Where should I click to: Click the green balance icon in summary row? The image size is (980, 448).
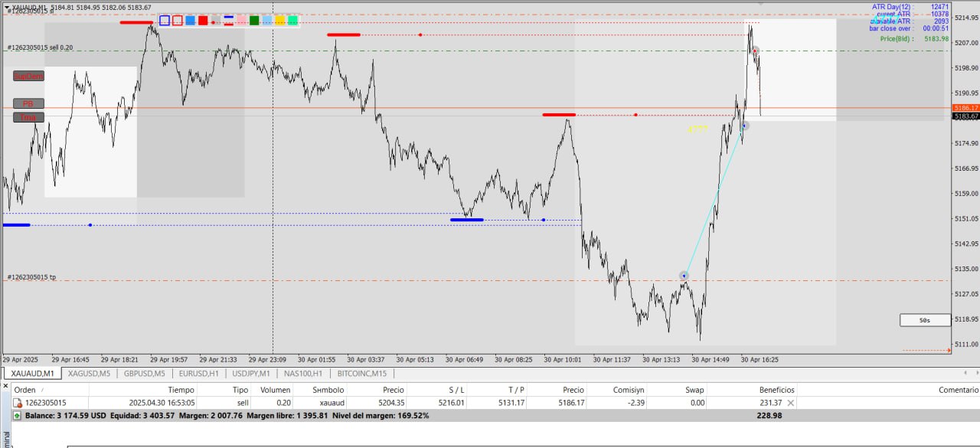coord(18,416)
